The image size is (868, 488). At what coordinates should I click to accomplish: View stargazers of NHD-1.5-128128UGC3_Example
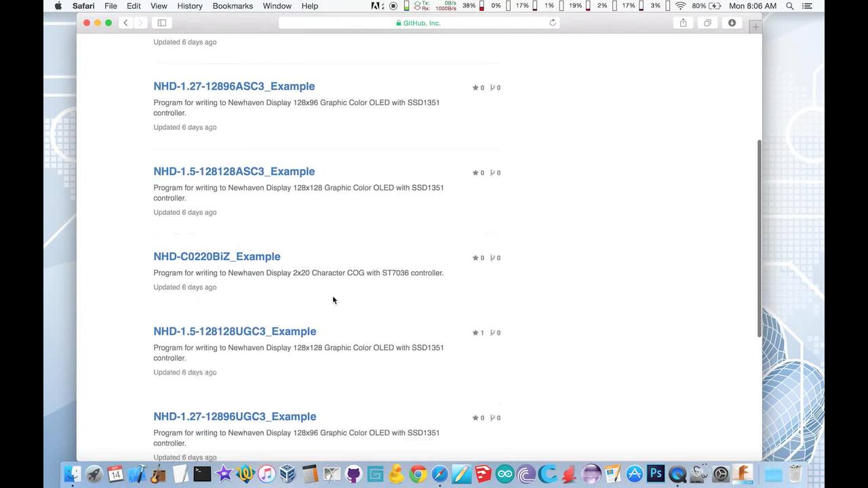pyautogui.click(x=478, y=333)
